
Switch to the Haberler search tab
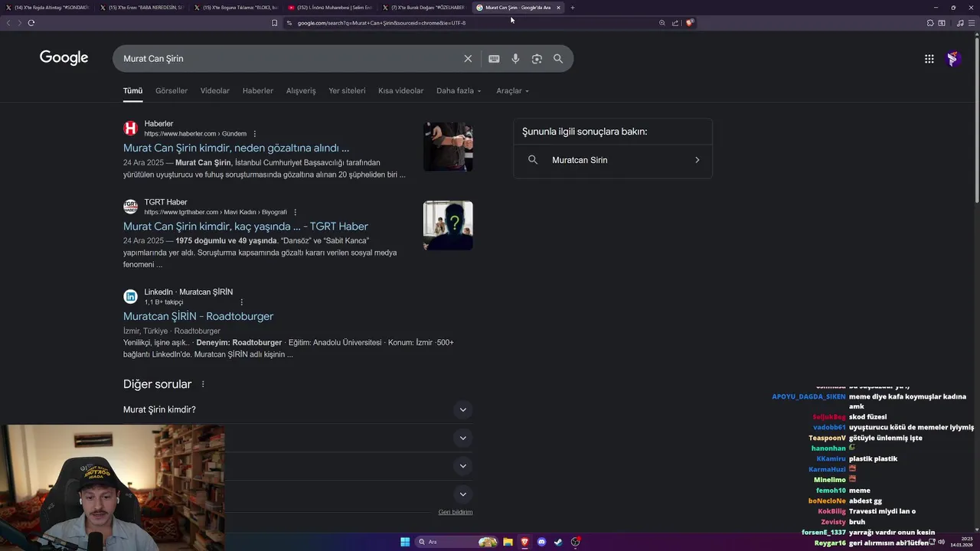[258, 91]
